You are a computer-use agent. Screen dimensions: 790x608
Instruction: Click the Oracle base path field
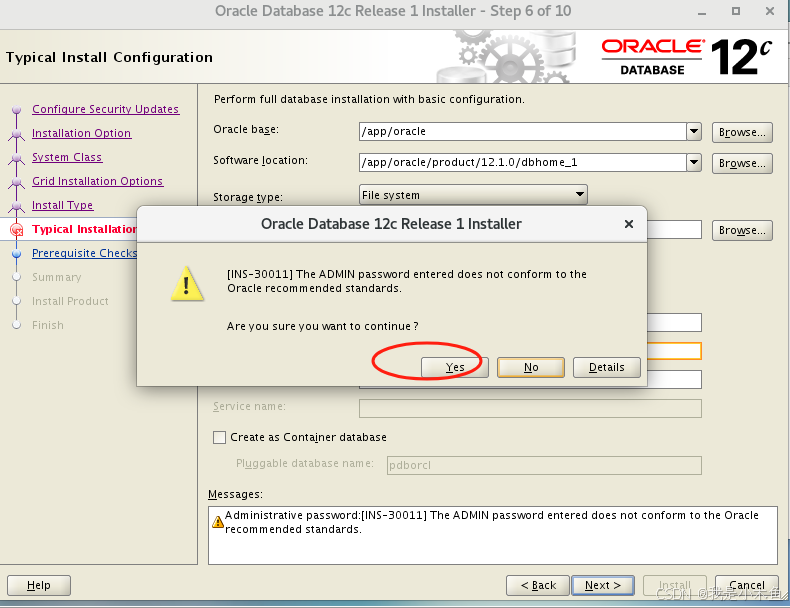pyautogui.click(x=522, y=131)
